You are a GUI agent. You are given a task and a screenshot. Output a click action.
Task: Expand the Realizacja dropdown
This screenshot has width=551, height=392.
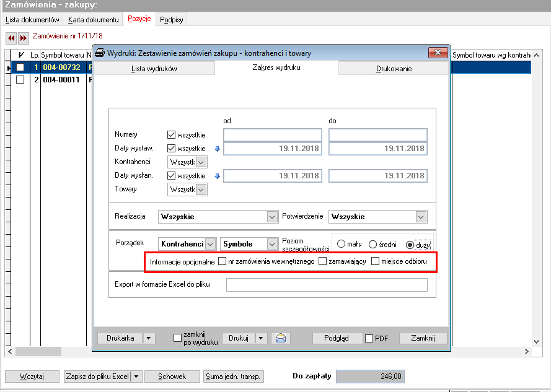pyautogui.click(x=271, y=217)
